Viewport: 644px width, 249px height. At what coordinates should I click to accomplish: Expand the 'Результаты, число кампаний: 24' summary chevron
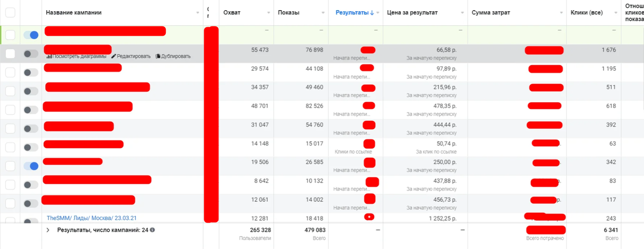pos(47,230)
